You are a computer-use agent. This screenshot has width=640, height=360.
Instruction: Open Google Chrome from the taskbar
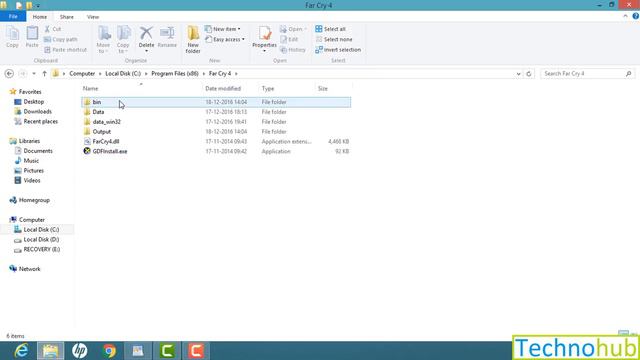click(109, 351)
